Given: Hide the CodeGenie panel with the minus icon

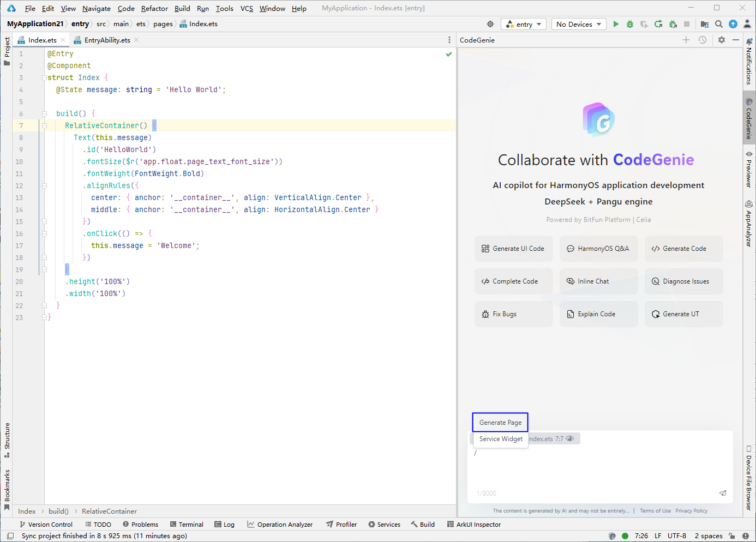Looking at the screenshot, I should (736, 40).
